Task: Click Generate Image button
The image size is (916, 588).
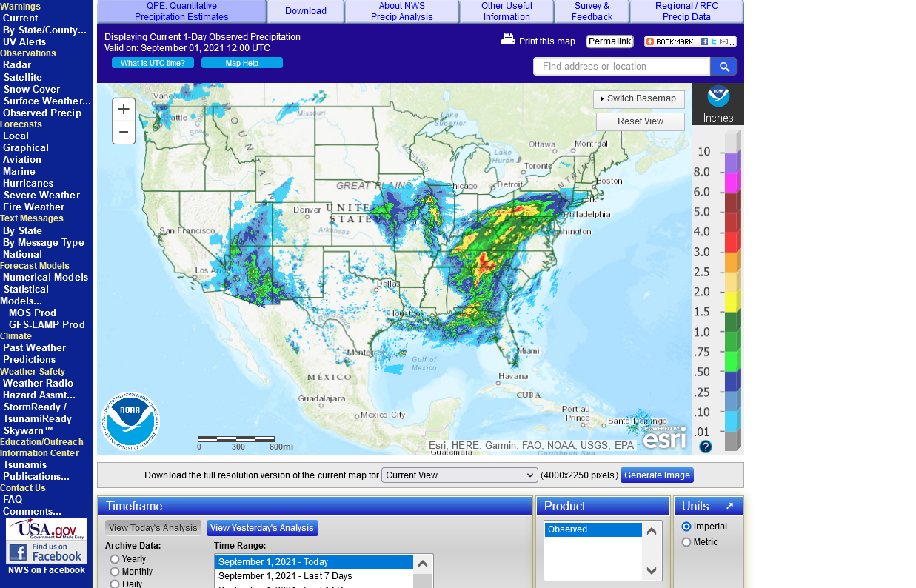Action: 657,475
